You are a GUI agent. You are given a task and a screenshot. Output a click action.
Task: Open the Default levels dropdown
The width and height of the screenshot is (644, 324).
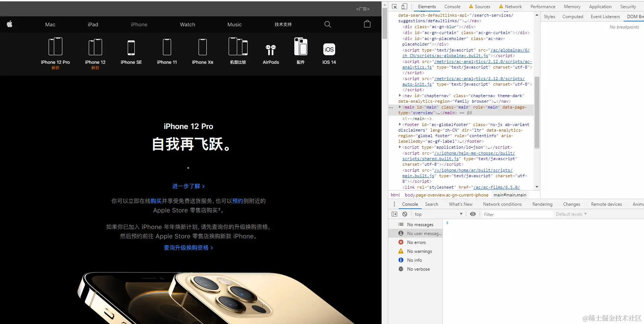[571, 214]
